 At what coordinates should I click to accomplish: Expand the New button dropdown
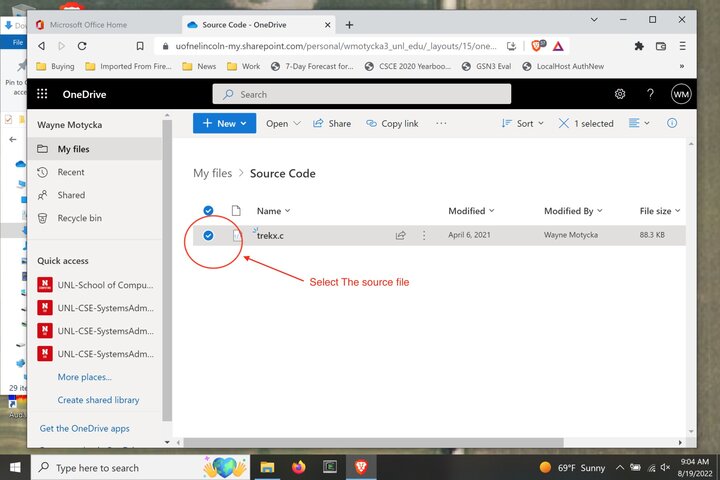[244, 124]
